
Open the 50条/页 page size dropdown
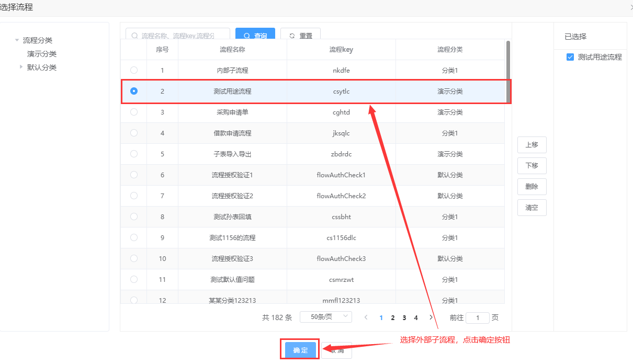(x=325, y=317)
